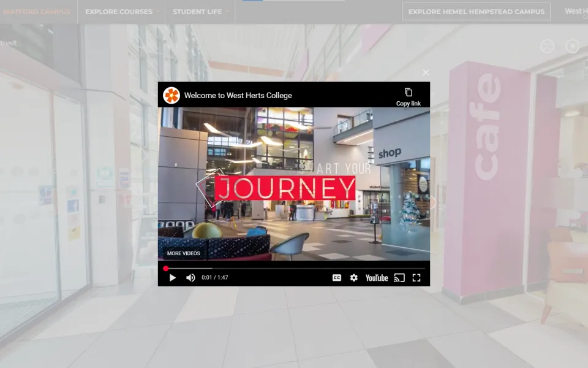The width and height of the screenshot is (588, 368).
Task: Click the West Herts link at top right
Action: tap(576, 11)
